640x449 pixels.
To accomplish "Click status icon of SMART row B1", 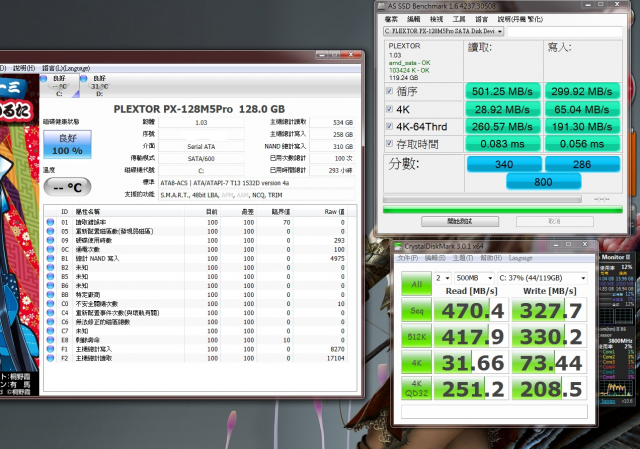I will click(x=51, y=258).
